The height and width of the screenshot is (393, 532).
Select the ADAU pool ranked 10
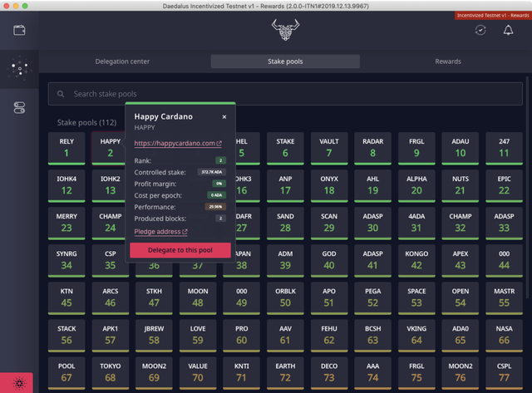tap(461, 149)
